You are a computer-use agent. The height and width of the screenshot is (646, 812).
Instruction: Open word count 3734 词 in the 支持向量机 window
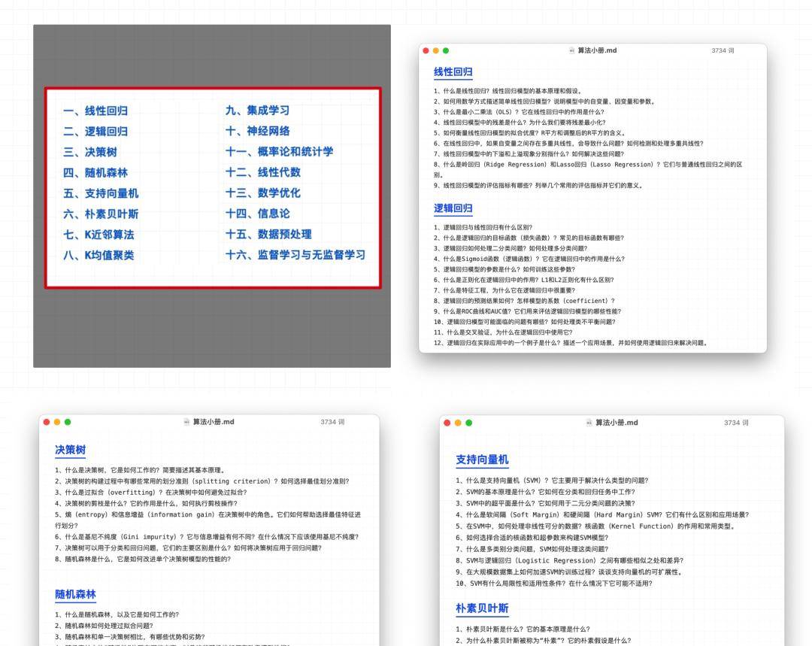tap(736, 423)
